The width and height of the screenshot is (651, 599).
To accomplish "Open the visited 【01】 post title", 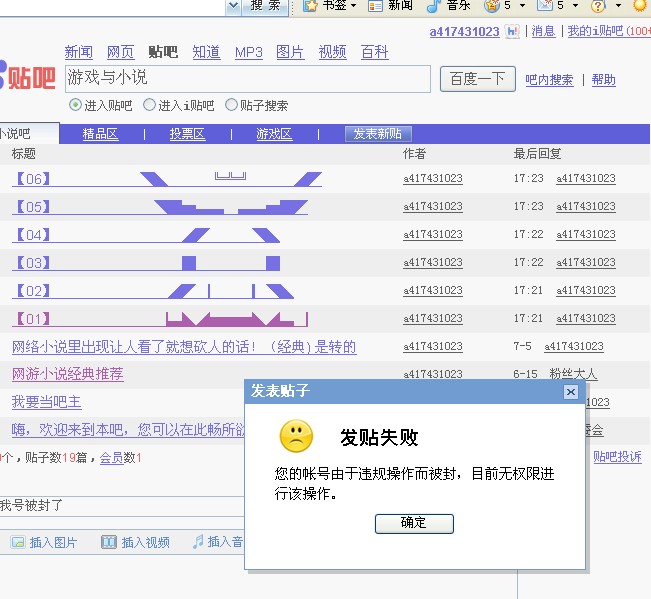I will click(x=160, y=319).
